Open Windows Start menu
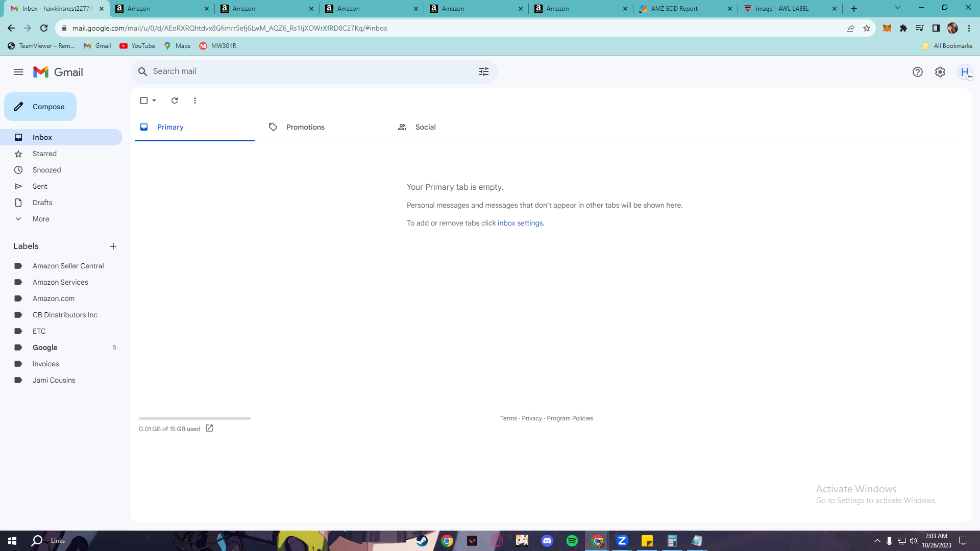Viewport: 980px width, 551px height. [x=12, y=541]
